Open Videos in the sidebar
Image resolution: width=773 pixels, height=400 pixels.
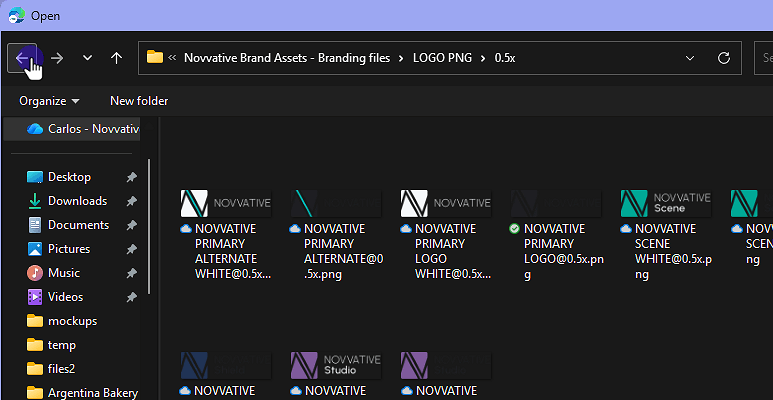(66, 297)
